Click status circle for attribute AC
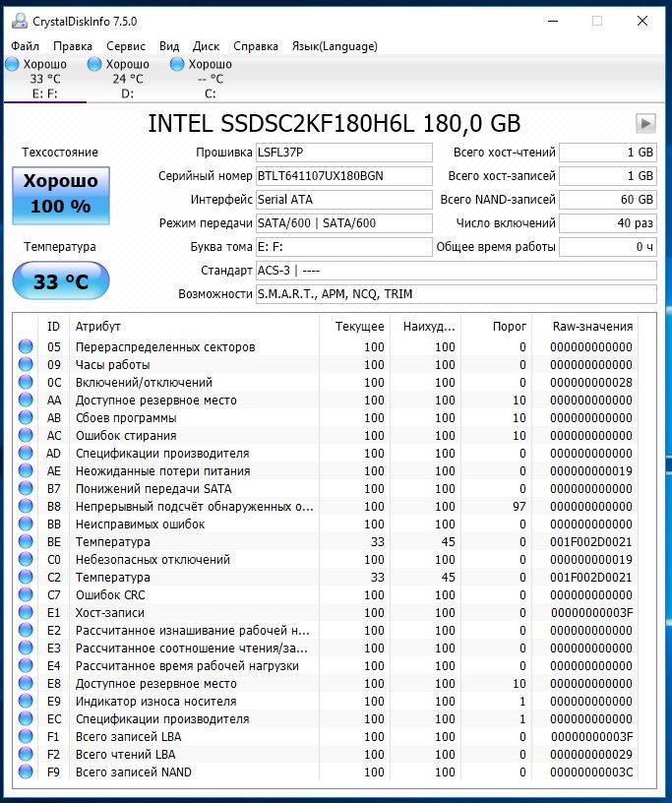672x803 pixels. tap(26, 435)
